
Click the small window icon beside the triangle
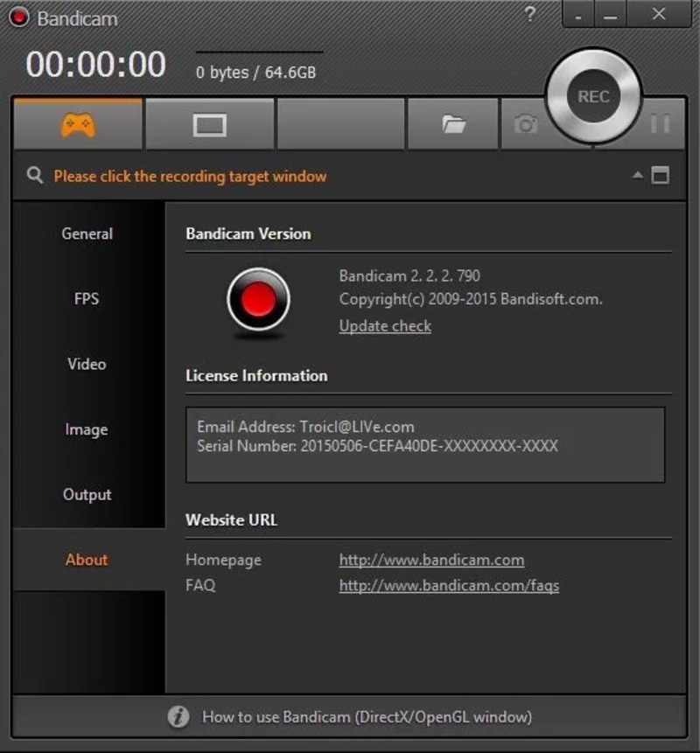[x=661, y=176]
